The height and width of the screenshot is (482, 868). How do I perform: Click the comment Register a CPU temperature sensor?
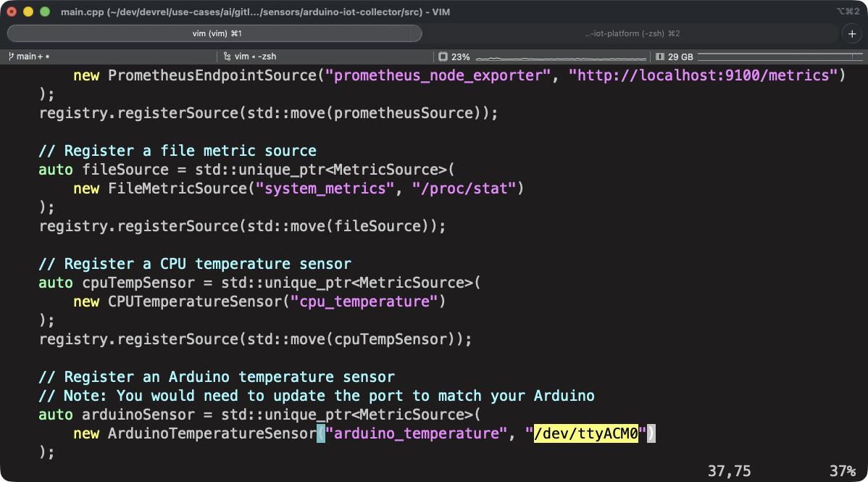click(x=195, y=264)
